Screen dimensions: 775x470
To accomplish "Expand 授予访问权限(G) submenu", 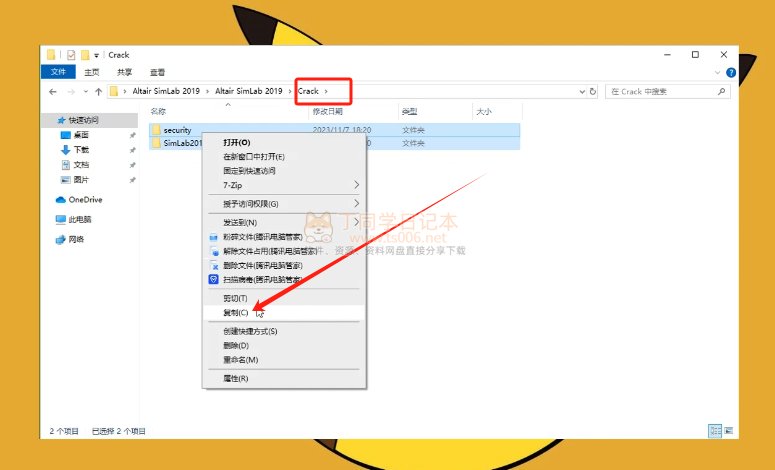I will (284, 204).
